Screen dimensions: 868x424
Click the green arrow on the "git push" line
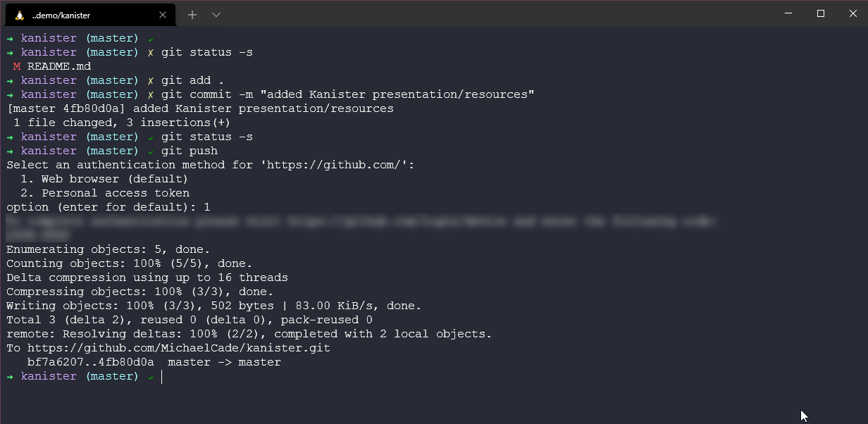coord(10,151)
